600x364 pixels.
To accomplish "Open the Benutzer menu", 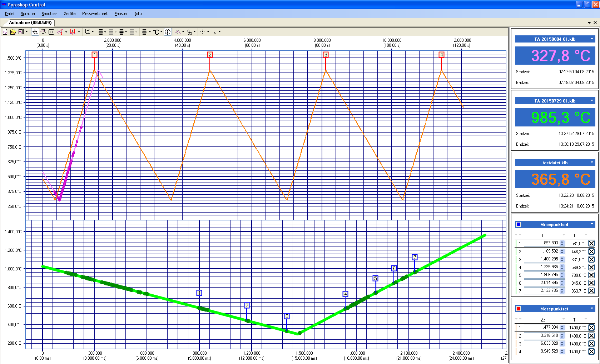I will tap(49, 14).
